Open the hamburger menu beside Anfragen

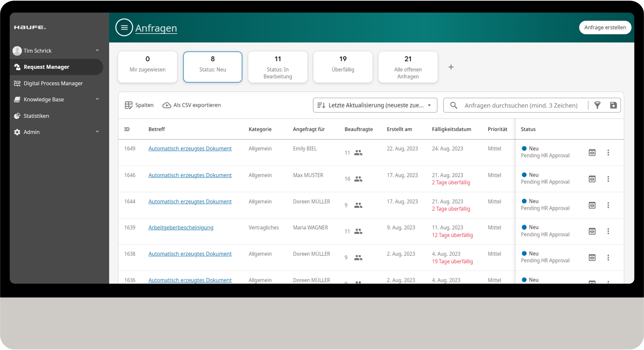tap(124, 28)
